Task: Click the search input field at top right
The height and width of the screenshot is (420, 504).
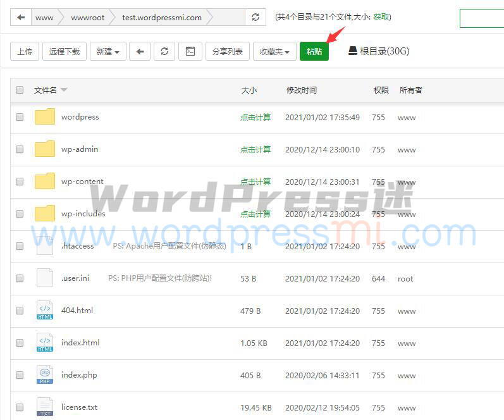Action: coord(482,18)
